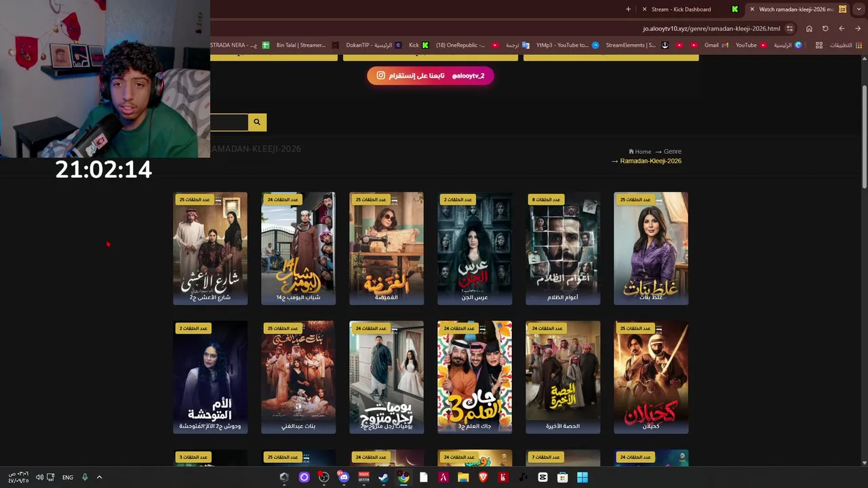Open the عرس الجن series poster

475,248
